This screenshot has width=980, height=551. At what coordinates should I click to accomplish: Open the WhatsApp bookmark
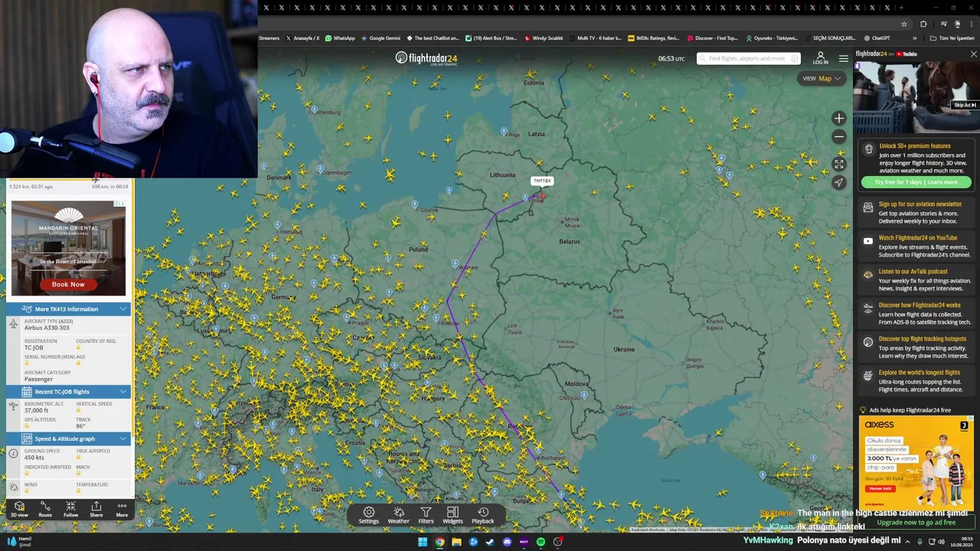[x=340, y=37]
